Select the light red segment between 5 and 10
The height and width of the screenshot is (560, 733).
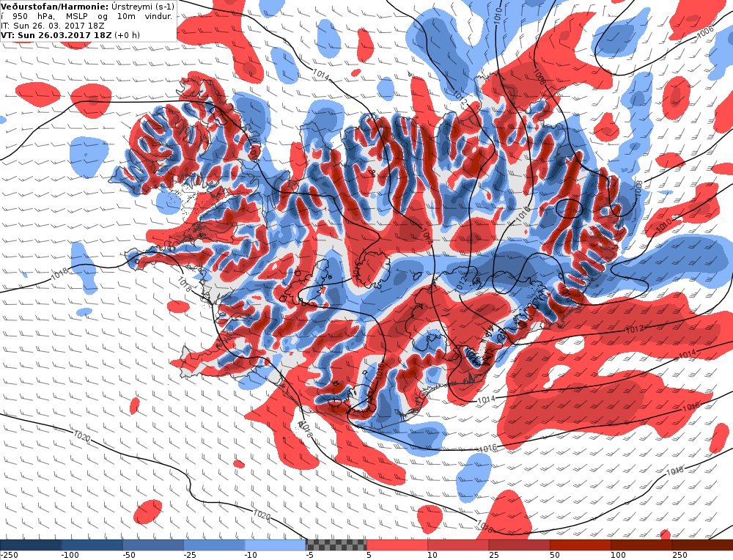pos(397,545)
